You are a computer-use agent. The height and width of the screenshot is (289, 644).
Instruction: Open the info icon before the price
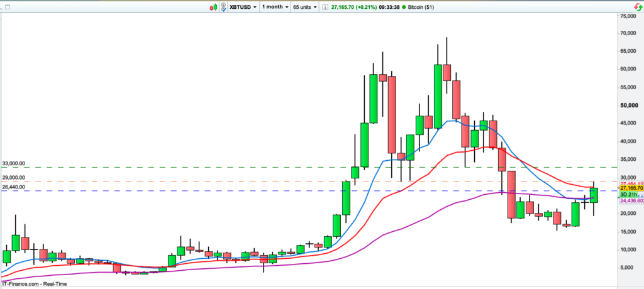325,6
